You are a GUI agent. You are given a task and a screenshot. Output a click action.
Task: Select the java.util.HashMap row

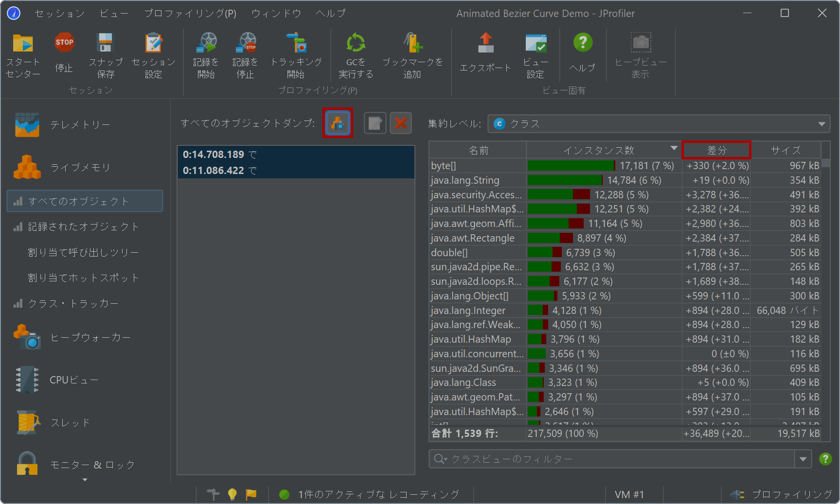[x=625, y=339]
